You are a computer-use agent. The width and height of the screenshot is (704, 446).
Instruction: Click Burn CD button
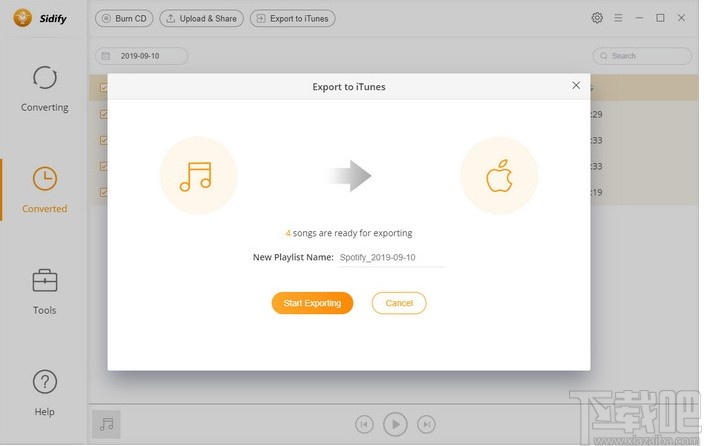click(124, 18)
